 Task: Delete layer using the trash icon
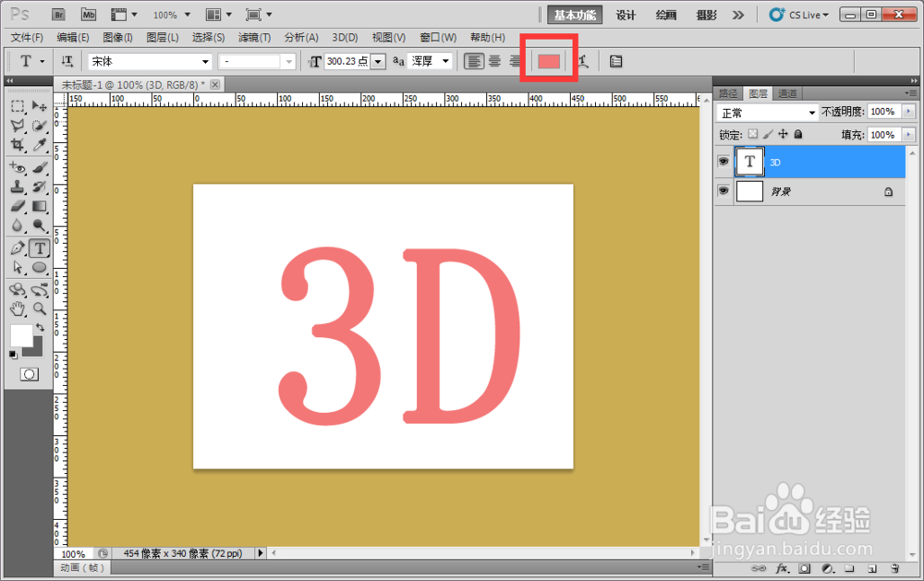tap(895, 569)
